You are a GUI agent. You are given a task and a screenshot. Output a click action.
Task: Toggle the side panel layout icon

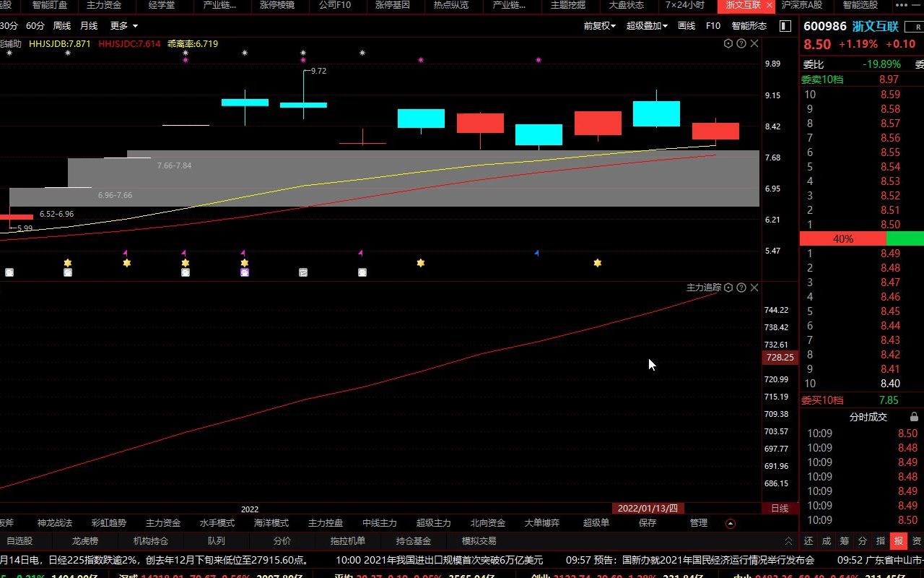click(x=785, y=26)
